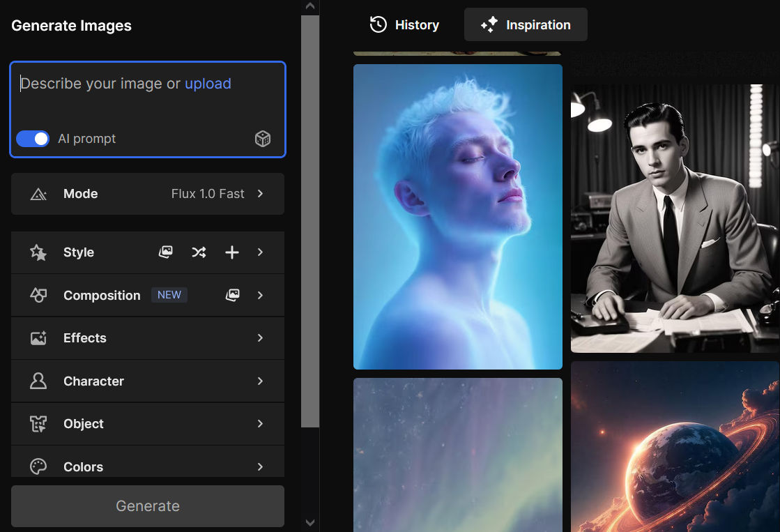Expand the Object section chevron
The image size is (780, 532).
pyautogui.click(x=260, y=424)
